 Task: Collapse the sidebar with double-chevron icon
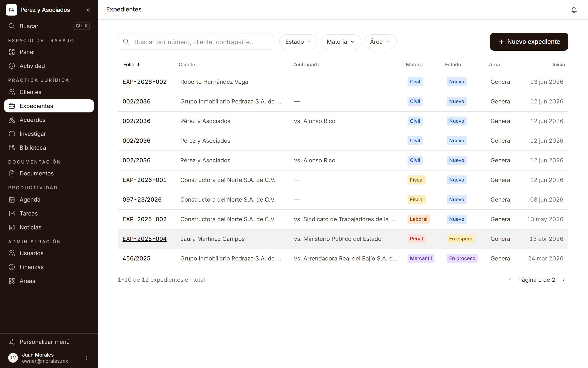88,10
